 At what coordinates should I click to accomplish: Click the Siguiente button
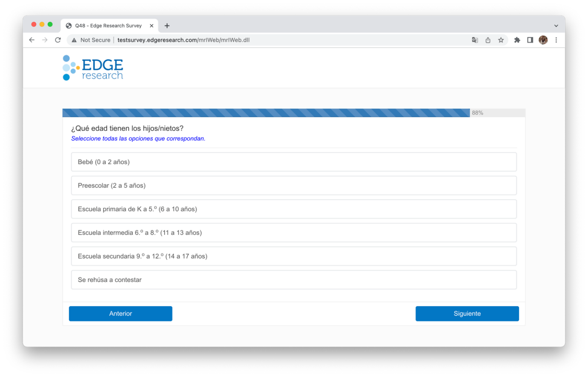tap(467, 314)
